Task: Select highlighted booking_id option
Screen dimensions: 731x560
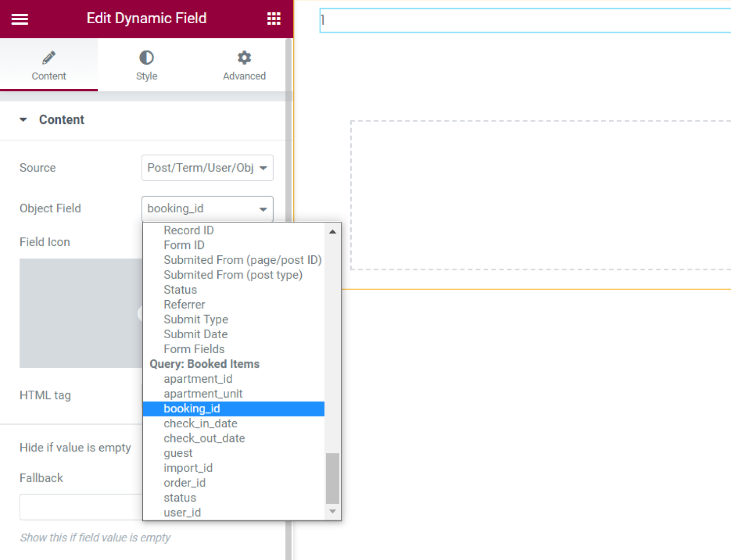Action: pyautogui.click(x=234, y=408)
